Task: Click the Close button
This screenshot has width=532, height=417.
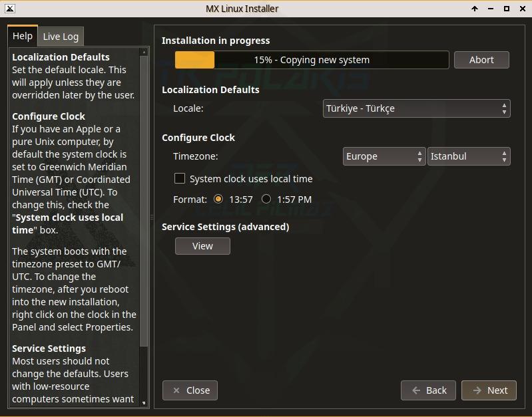Action: tap(190, 390)
